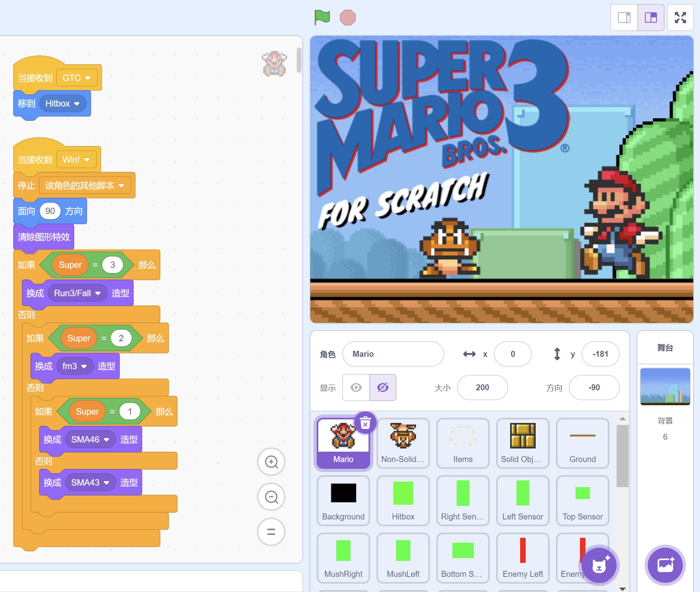Edit the sprite x position field

pyautogui.click(x=513, y=354)
